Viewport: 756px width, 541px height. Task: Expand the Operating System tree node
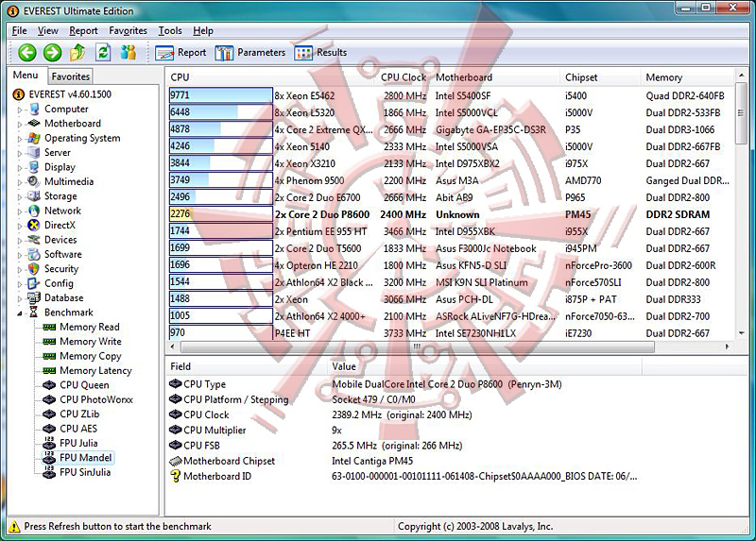[20, 139]
